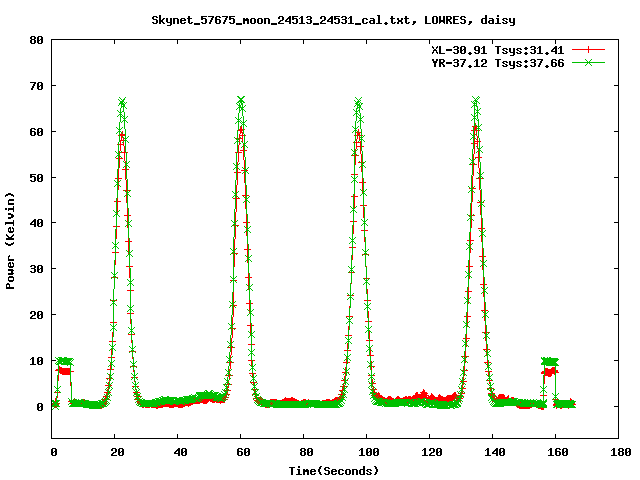Screen dimensions: 640x480
Task: Click the y-axis tick label 70
Action: pyautogui.click(x=37, y=86)
